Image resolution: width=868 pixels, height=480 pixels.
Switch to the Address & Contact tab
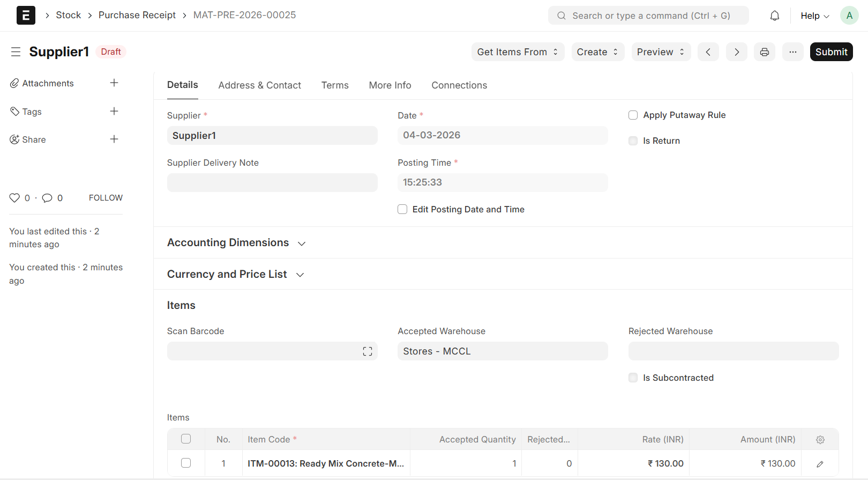[259, 85]
